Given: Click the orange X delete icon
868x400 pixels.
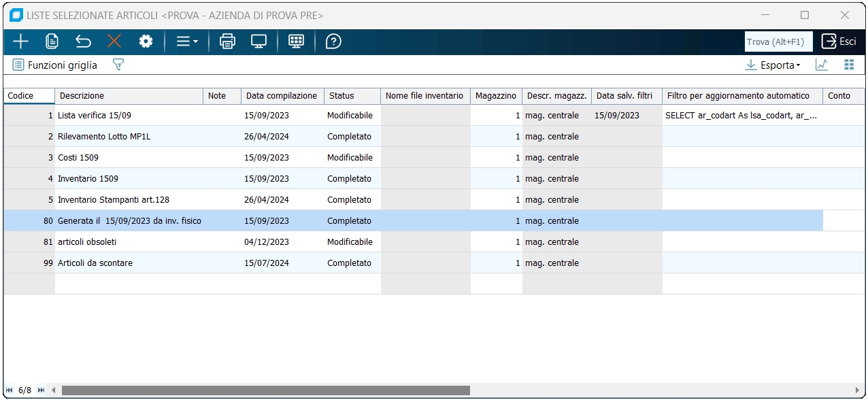Looking at the screenshot, I should click(x=114, y=41).
